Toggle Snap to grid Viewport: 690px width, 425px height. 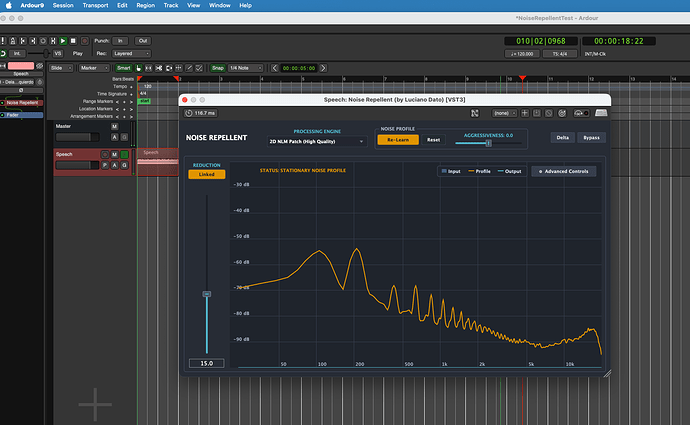(x=217, y=68)
